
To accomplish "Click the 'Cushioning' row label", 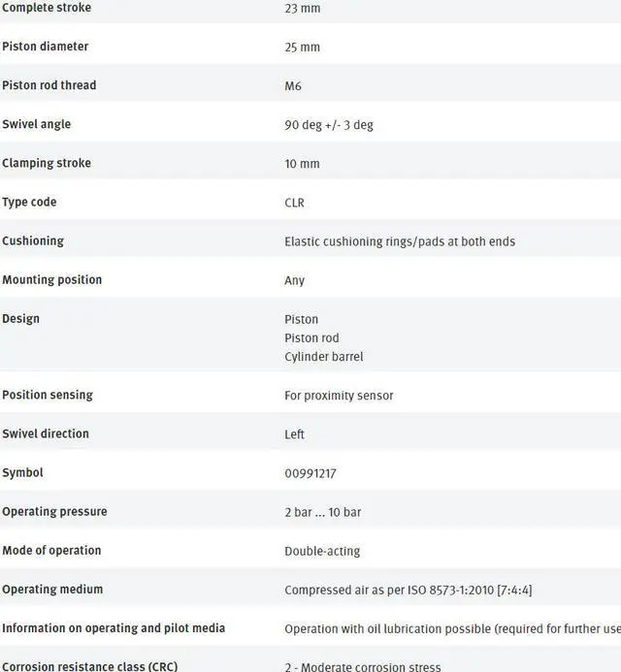I will click(x=33, y=240).
